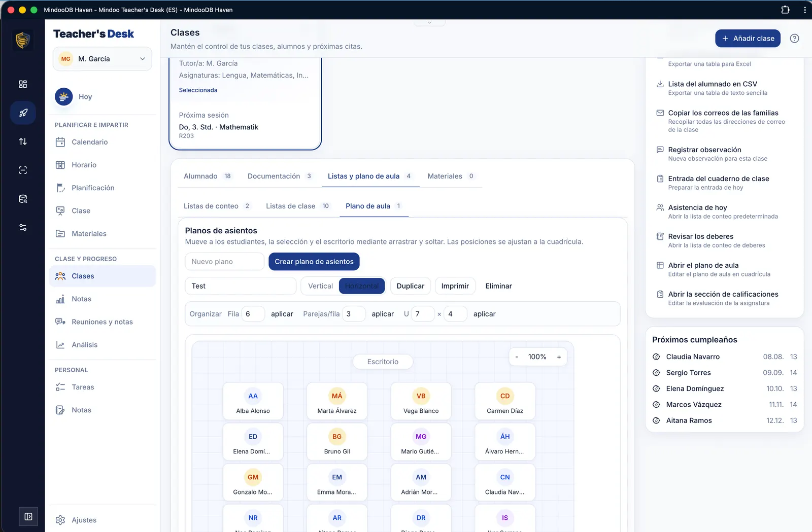This screenshot has width=812, height=532.
Task: Switch to the Alumnado tab
Action: pyautogui.click(x=207, y=176)
